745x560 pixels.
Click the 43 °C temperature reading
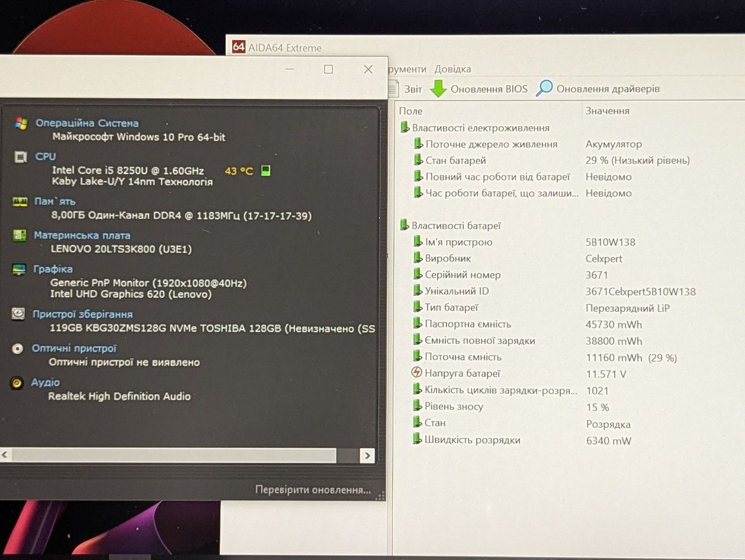coord(239,171)
